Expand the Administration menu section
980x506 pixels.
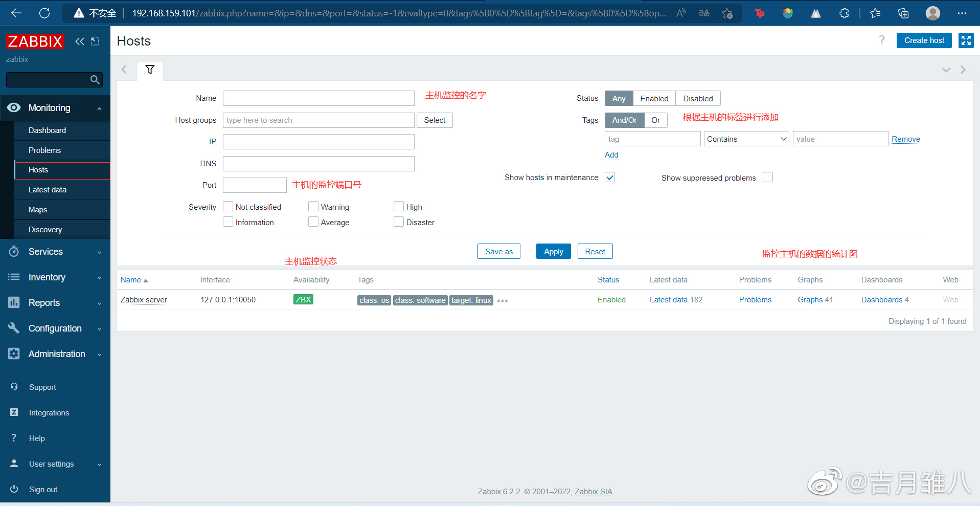55,354
